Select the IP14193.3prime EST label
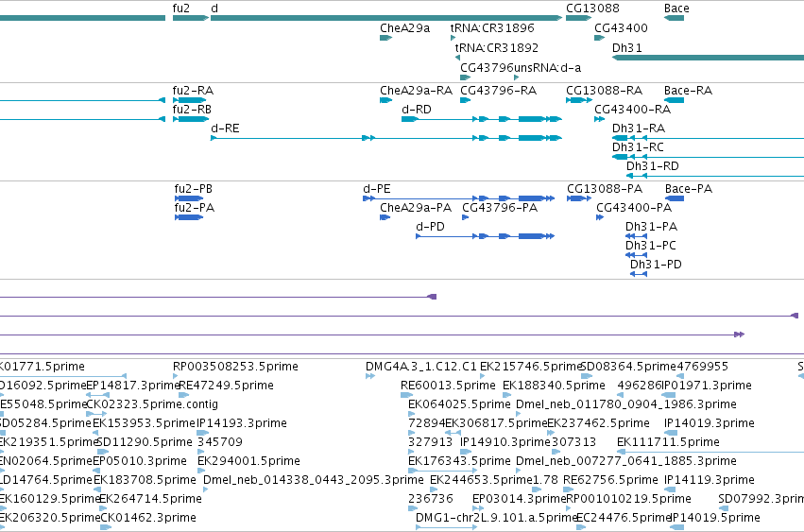804x532 pixels. [x=242, y=423]
